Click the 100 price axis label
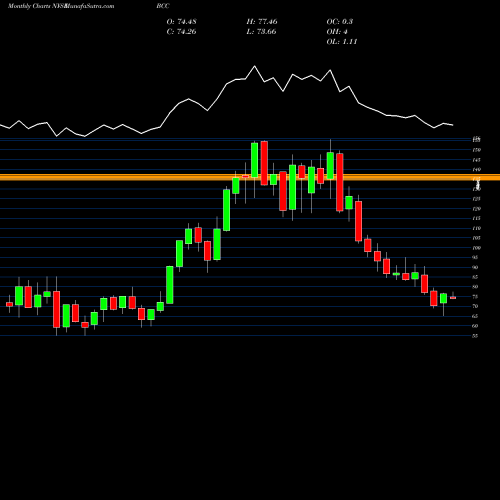The image size is (500, 500). pos(477,248)
